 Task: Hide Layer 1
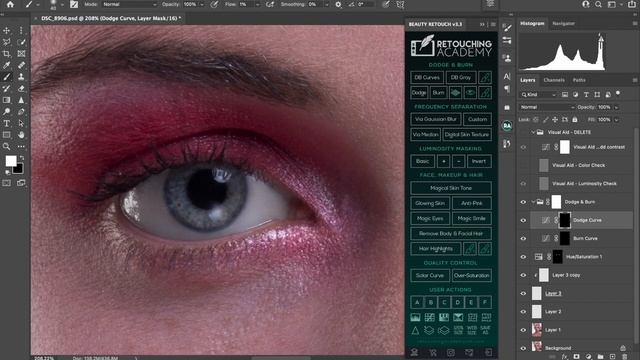523,330
